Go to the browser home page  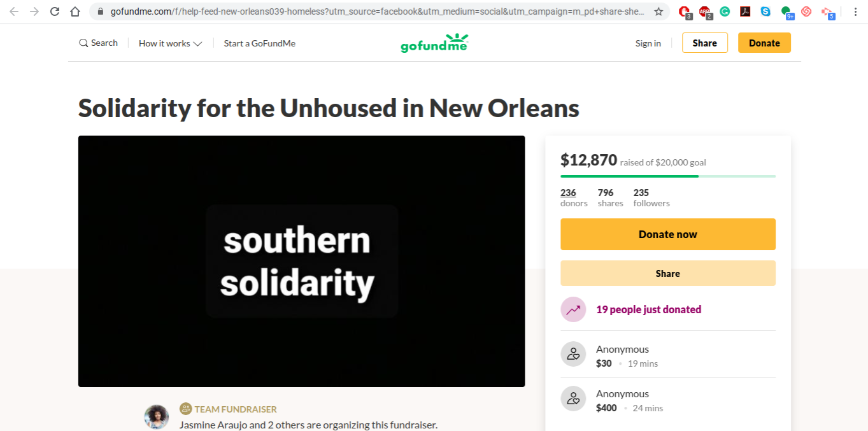(75, 11)
